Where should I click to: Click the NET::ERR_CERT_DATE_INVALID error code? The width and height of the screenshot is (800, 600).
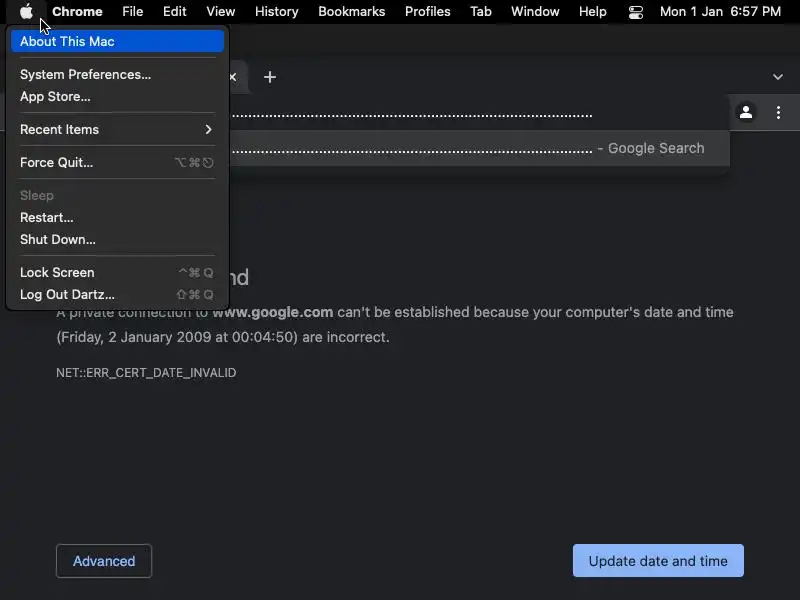pos(146,373)
